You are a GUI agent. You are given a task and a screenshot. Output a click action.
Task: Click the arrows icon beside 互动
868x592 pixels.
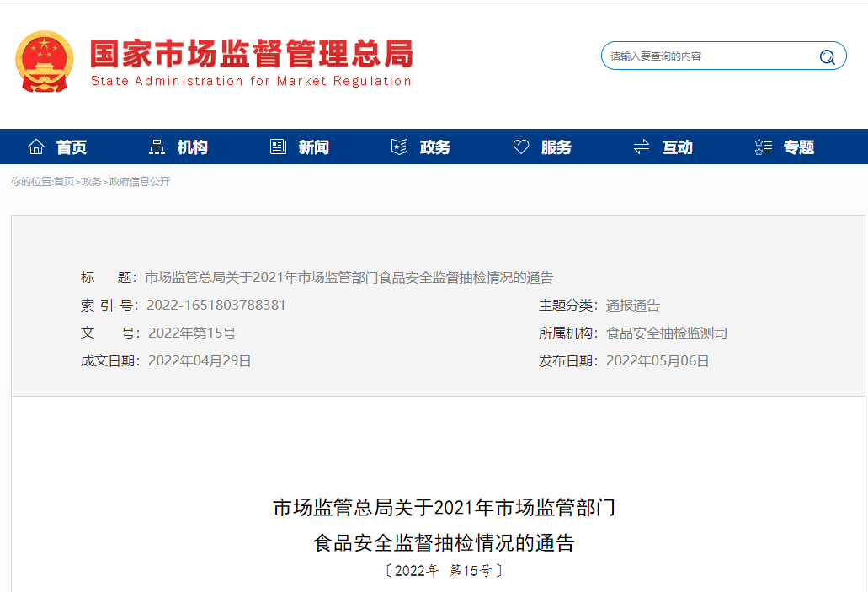point(642,147)
